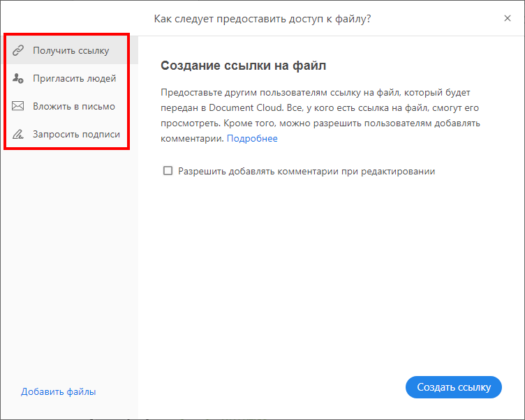Screen dimensions: 525x420
Task: Switch to "Запросить подписи" option
Action: [76, 135]
